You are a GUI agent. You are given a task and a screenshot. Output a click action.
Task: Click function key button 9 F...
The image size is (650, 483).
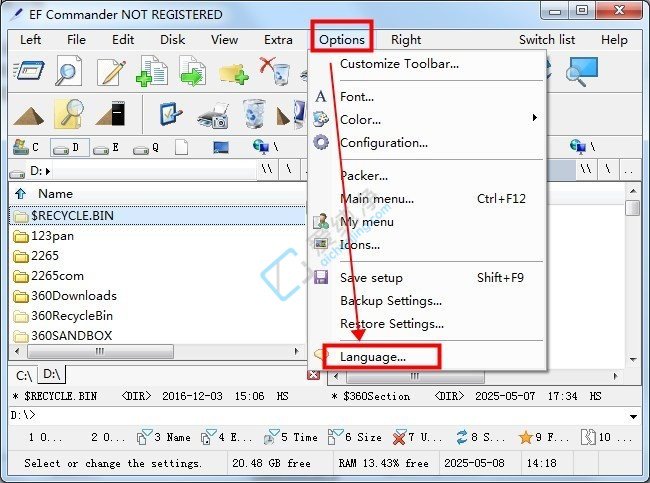(x=544, y=437)
